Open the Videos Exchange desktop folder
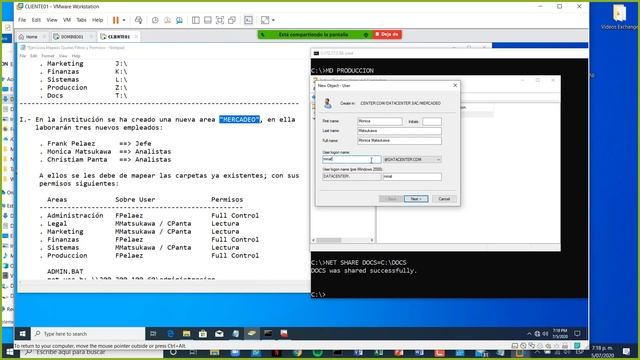 pyautogui.click(x=620, y=16)
